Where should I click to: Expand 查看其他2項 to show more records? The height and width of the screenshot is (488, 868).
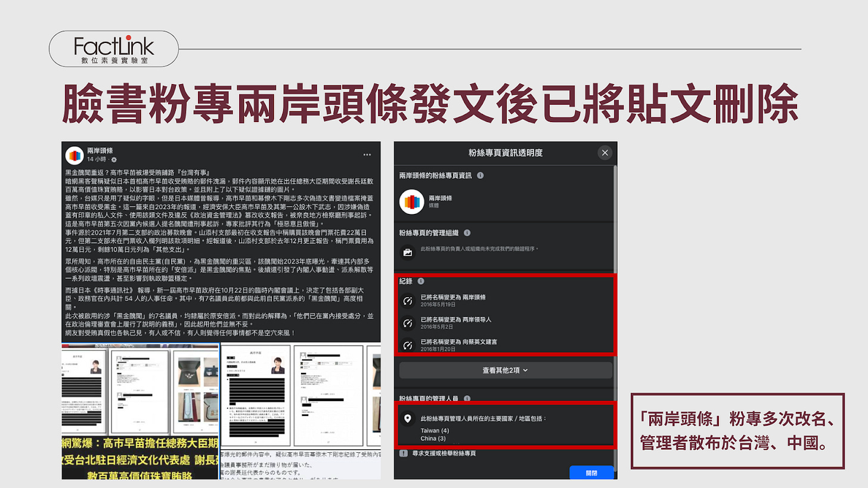(x=506, y=370)
